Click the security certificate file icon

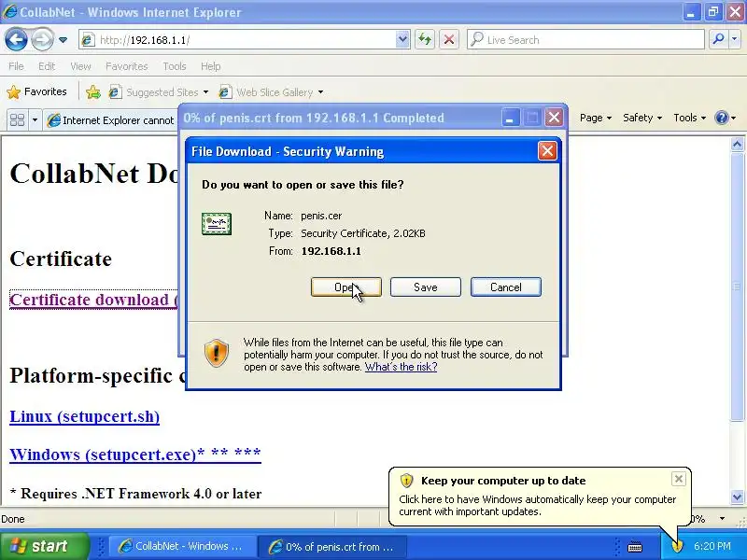pyautogui.click(x=217, y=224)
